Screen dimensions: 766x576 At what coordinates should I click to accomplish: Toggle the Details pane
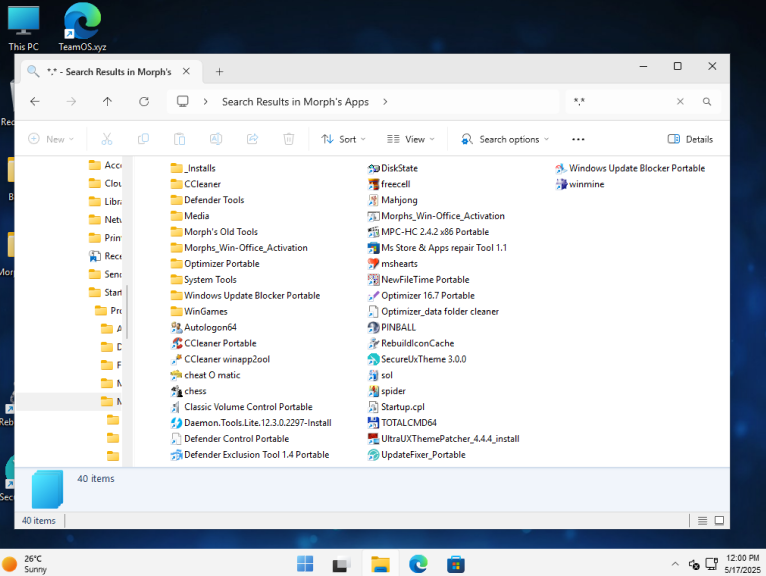coord(690,139)
